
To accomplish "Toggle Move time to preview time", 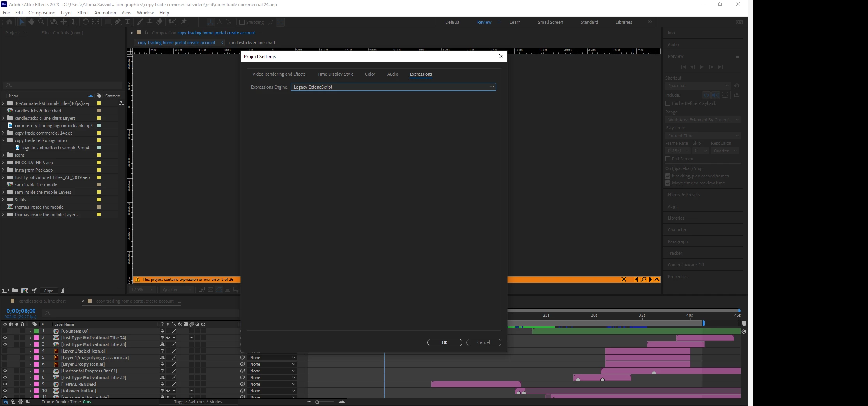I will (668, 183).
